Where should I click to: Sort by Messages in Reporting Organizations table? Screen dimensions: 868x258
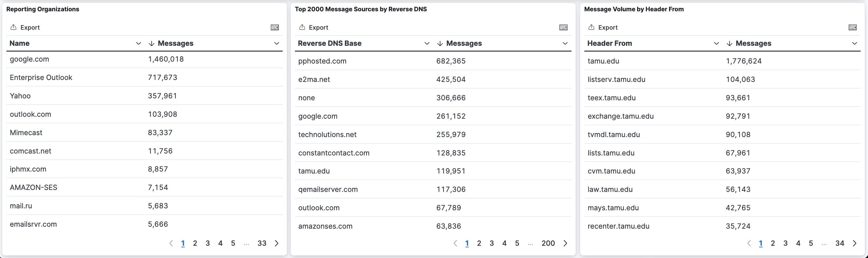tap(171, 43)
